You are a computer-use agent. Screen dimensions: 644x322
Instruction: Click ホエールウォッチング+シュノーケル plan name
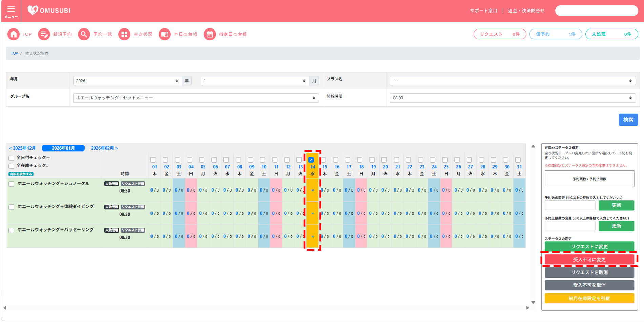[x=54, y=183]
